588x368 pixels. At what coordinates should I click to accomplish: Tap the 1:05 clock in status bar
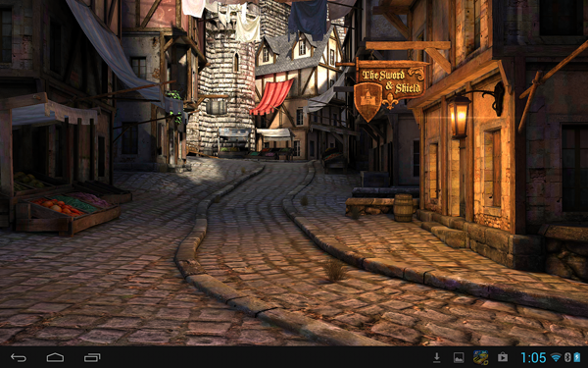533,357
